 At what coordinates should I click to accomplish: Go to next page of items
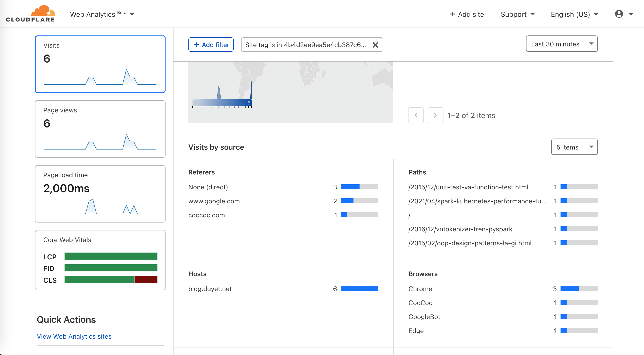pos(435,115)
